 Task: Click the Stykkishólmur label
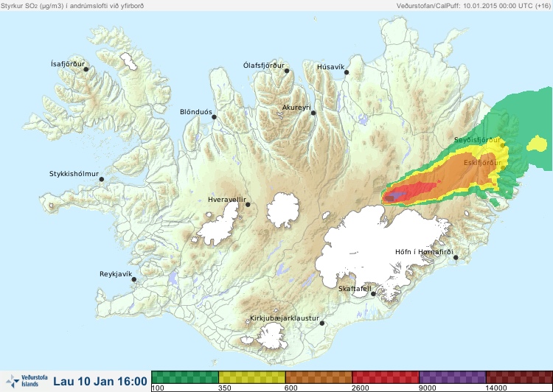(x=74, y=174)
